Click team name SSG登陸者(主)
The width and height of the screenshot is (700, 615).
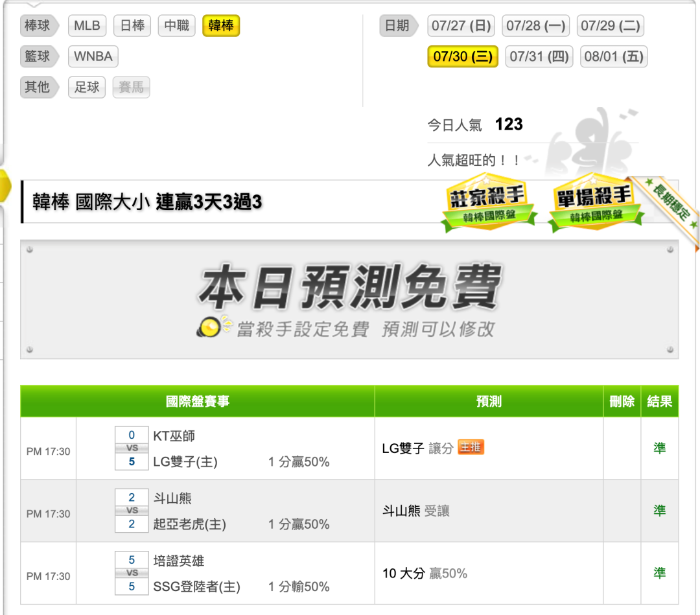click(x=197, y=586)
